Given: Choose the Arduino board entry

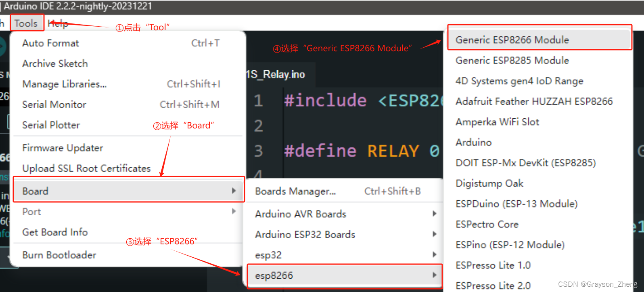Looking at the screenshot, I should coord(539,143).
